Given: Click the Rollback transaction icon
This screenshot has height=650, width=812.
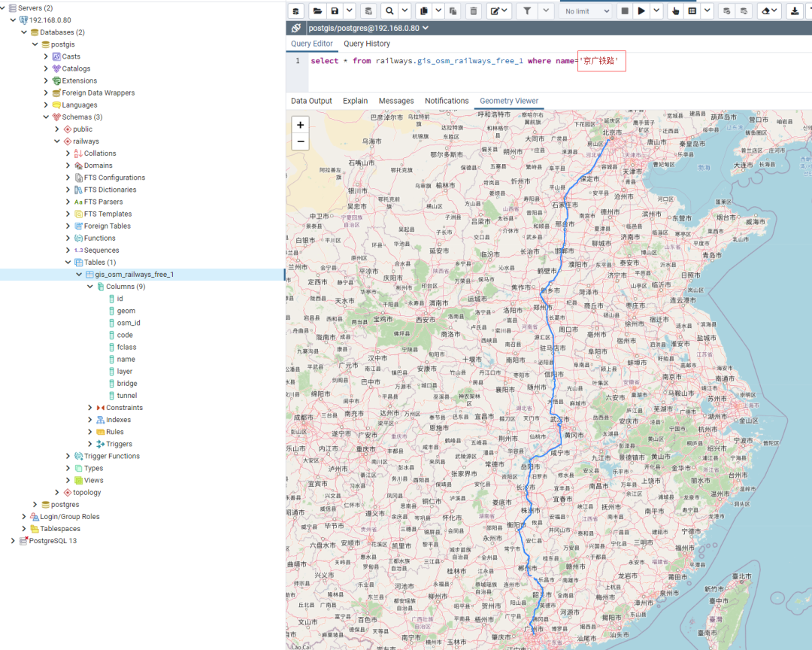Looking at the screenshot, I should pyautogui.click(x=744, y=11).
